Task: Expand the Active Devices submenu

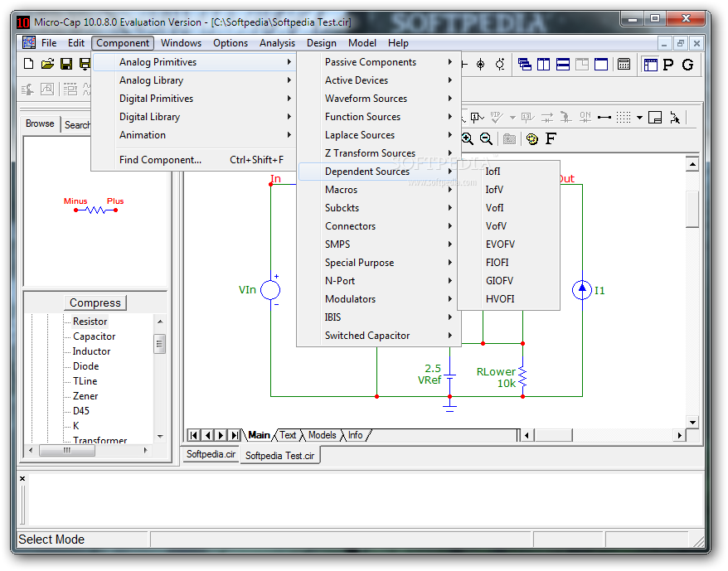Action: pyautogui.click(x=379, y=80)
